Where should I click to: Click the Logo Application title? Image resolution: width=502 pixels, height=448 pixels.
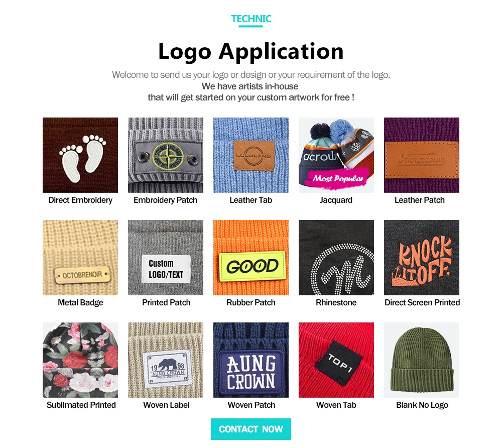coord(250,51)
